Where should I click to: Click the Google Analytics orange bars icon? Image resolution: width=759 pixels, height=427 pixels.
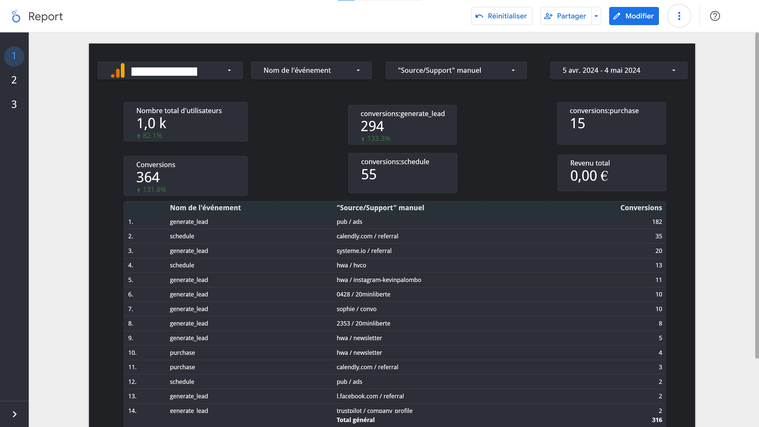118,71
